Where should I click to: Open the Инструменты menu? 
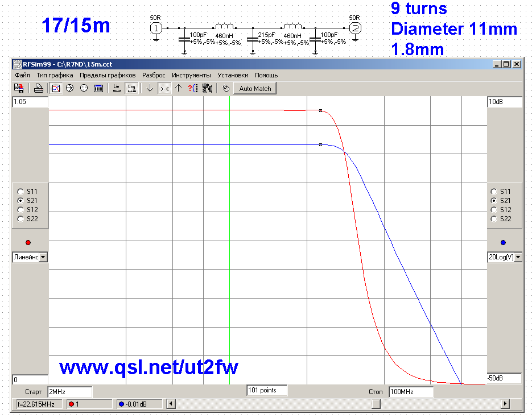point(191,75)
